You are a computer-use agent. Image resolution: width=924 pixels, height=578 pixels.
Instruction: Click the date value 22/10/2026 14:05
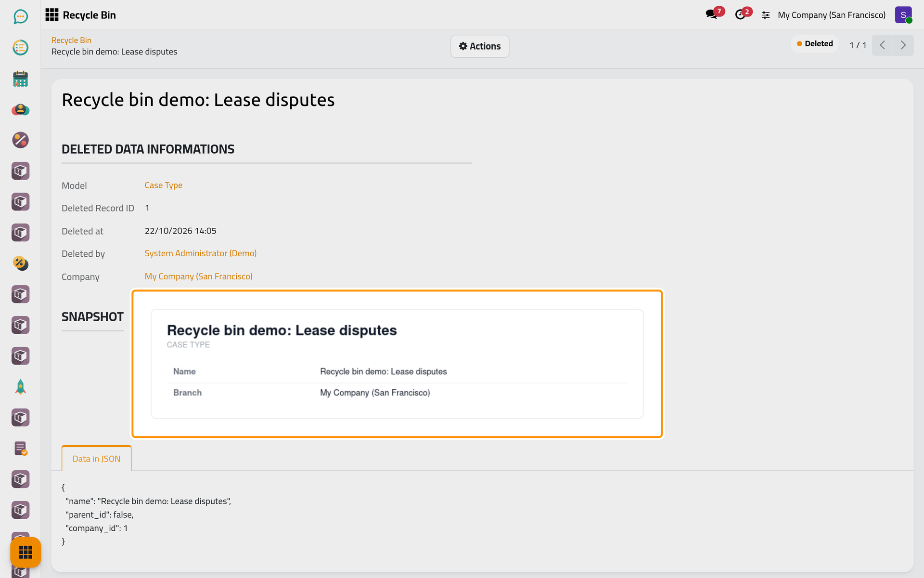180,231
